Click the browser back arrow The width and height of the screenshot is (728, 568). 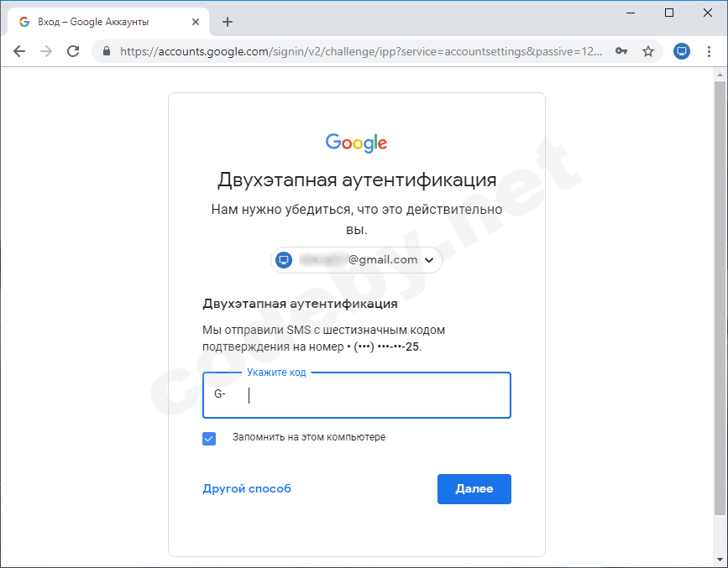(19, 51)
